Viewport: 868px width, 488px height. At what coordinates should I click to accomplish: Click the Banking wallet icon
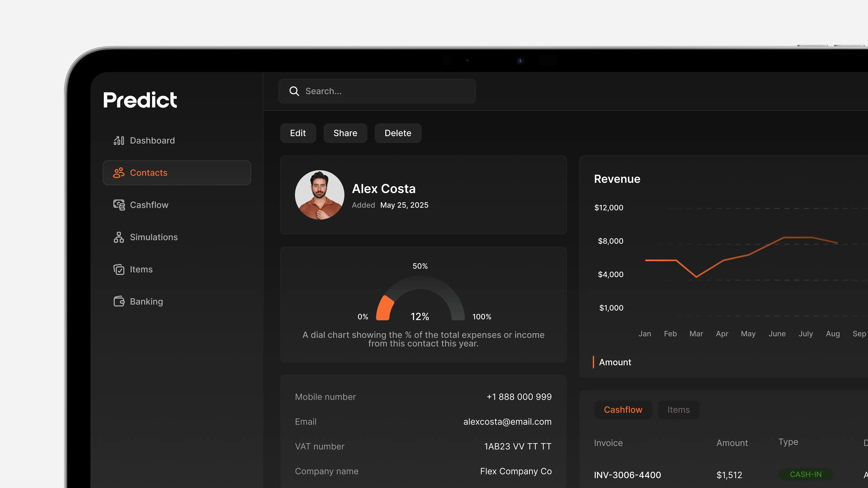point(119,301)
